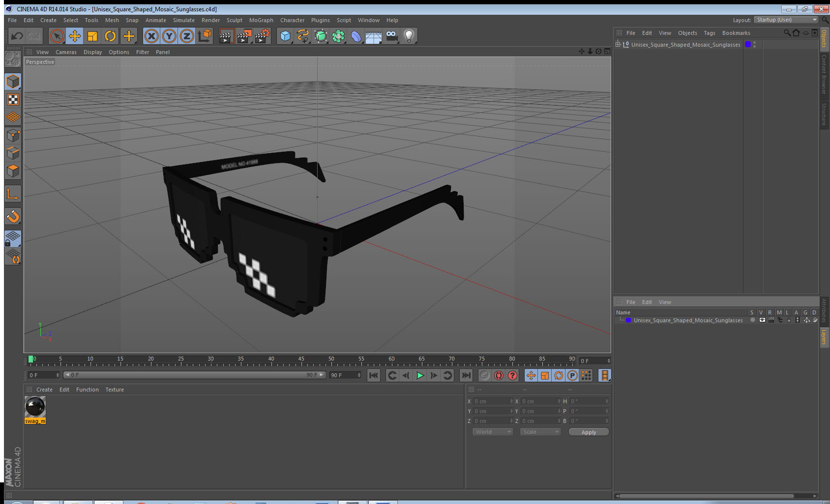Toggle Z axis lock
Image resolution: width=830 pixels, height=504 pixels.
click(187, 36)
